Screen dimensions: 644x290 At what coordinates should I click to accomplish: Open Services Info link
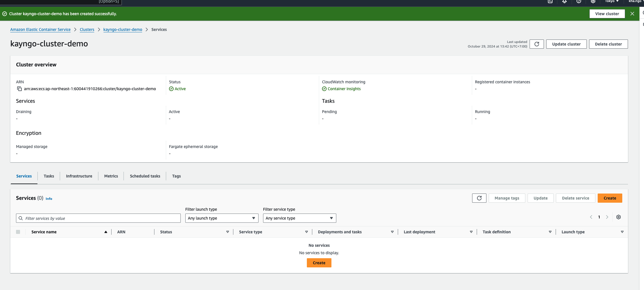(49, 199)
